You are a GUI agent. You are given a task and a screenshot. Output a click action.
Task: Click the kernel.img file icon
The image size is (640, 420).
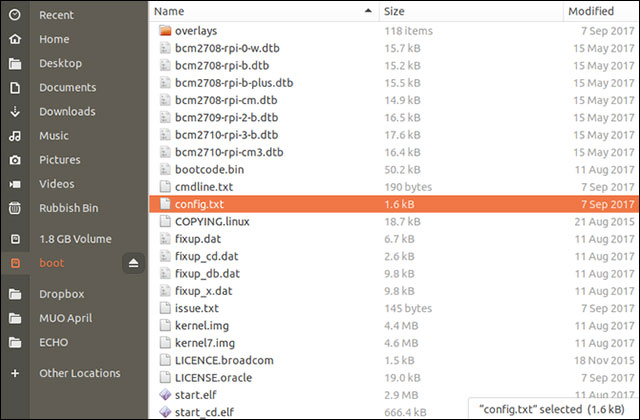(165, 325)
